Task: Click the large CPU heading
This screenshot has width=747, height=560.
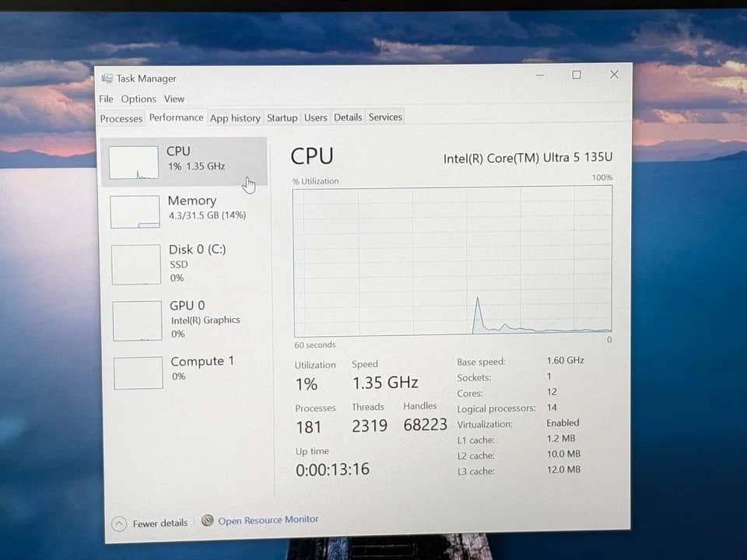Action: tap(312, 156)
